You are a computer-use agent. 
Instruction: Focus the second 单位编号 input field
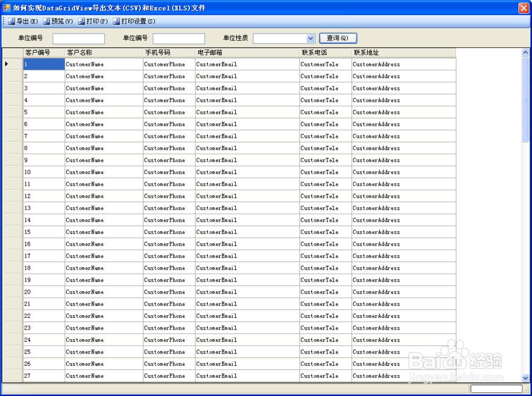pos(179,39)
